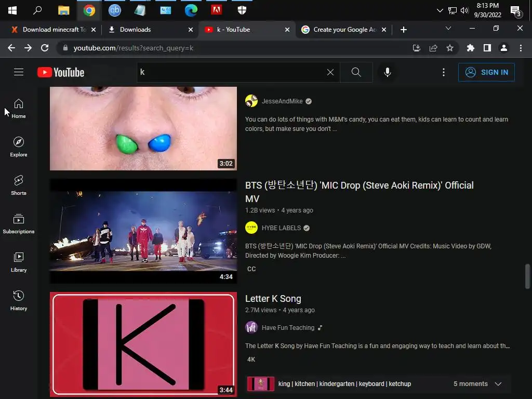Open the Letter K Song title

(273, 299)
